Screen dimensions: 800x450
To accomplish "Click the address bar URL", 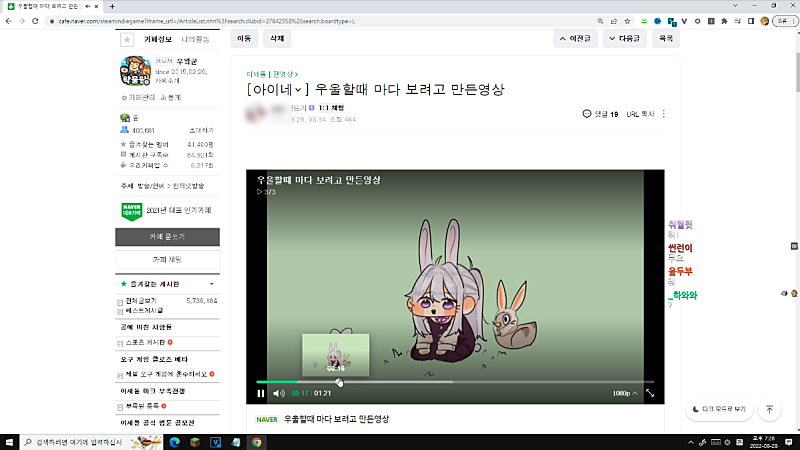I will click(207, 21).
